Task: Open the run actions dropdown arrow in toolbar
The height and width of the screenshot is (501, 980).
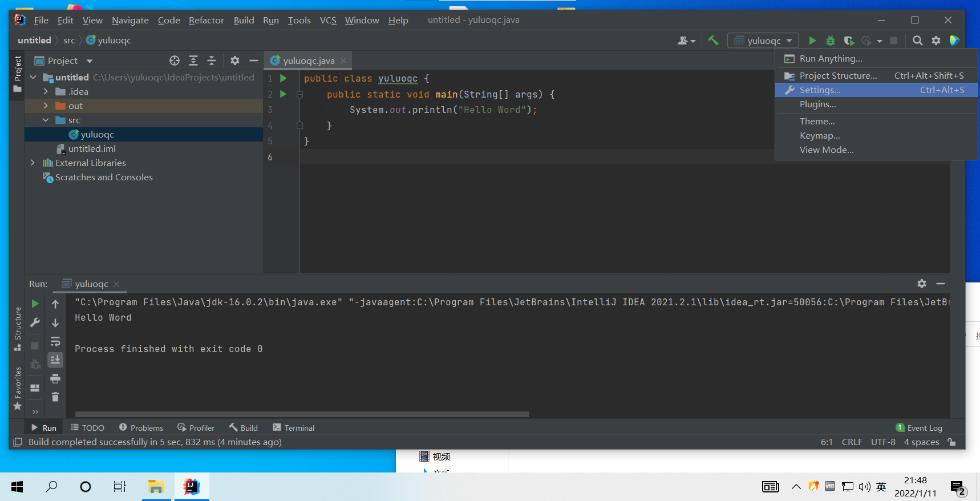Action: (x=880, y=41)
